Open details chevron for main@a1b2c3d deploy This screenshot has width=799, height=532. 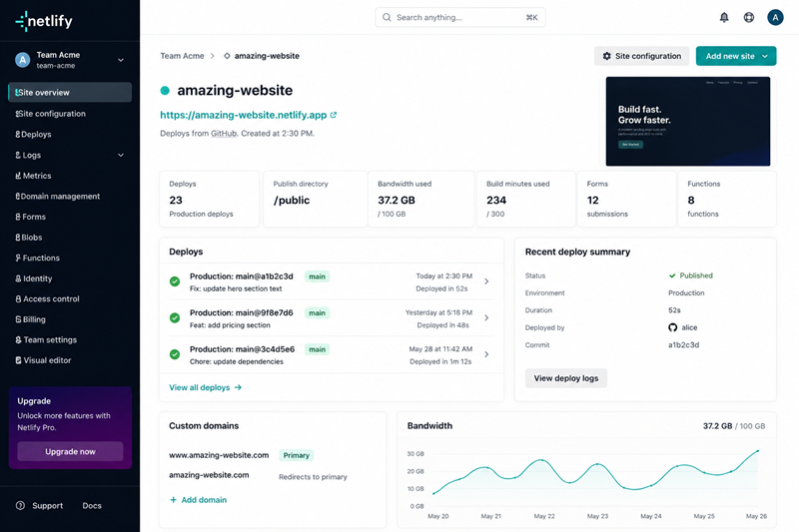pyautogui.click(x=486, y=281)
